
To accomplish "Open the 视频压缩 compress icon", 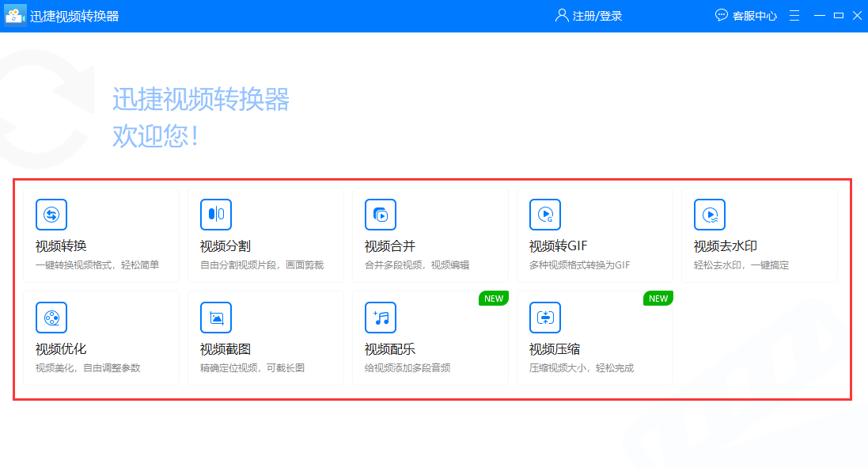I will [545, 318].
